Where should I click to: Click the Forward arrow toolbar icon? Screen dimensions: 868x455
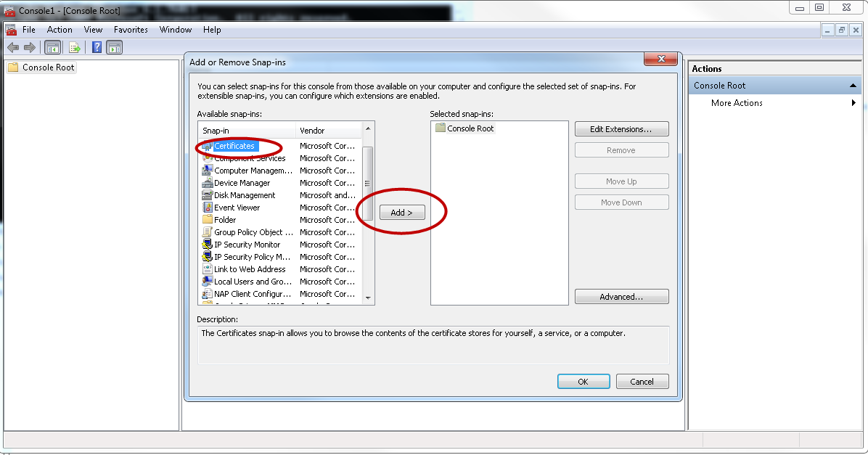30,48
